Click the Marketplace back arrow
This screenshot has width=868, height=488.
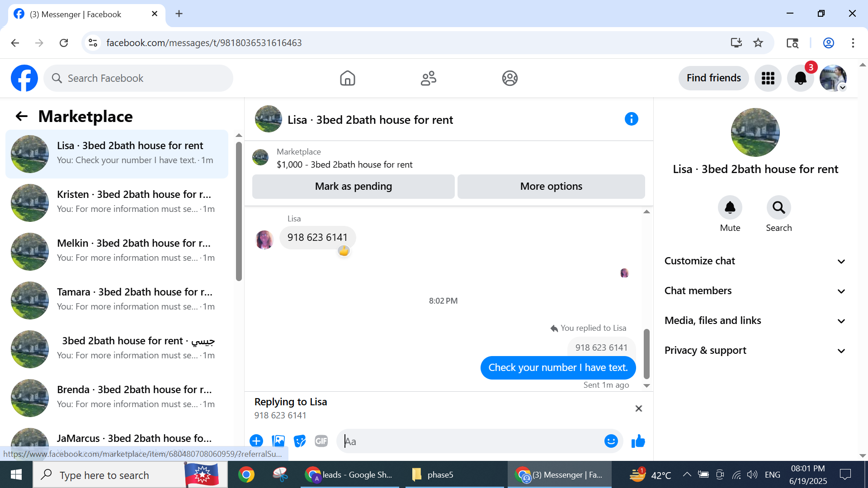pyautogui.click(x=22, y=117)
